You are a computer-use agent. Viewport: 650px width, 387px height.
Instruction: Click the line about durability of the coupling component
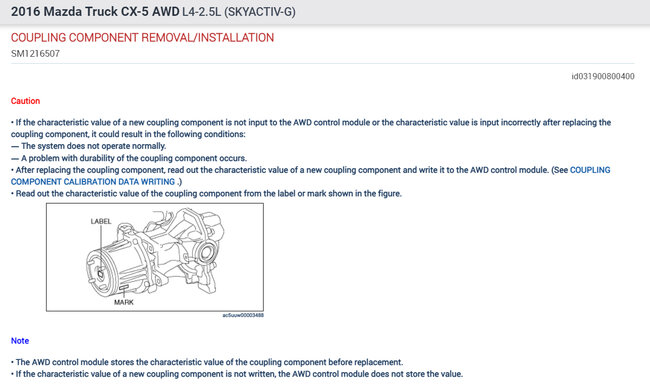tap(129, 158)
